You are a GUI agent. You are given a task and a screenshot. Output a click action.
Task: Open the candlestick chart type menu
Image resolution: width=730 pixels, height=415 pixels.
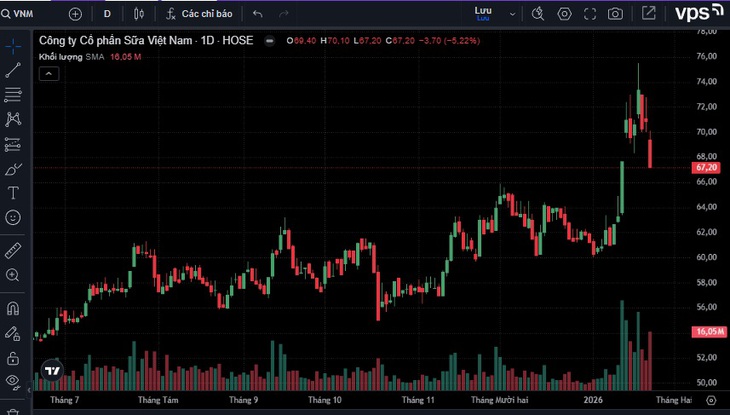[139, 14]
